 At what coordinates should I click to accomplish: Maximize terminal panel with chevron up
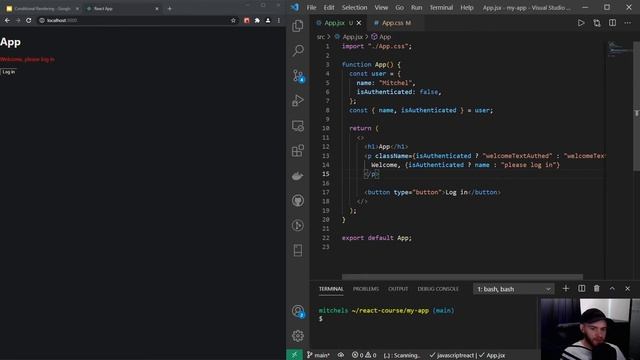point(612,289)
